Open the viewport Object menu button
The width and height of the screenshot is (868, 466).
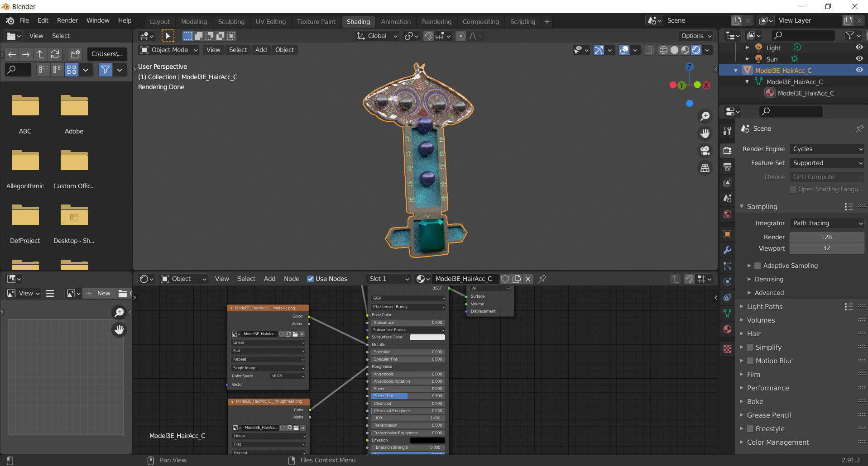(284, 50)
